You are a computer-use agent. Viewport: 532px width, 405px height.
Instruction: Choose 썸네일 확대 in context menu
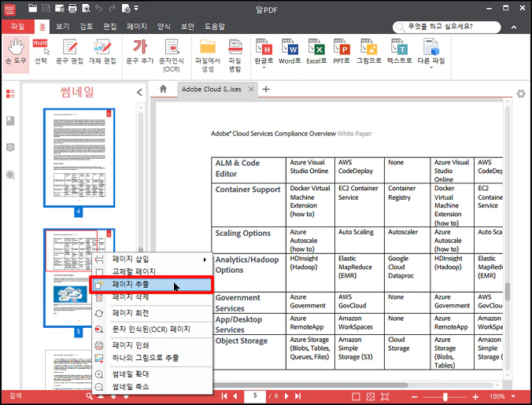point(152,374)
